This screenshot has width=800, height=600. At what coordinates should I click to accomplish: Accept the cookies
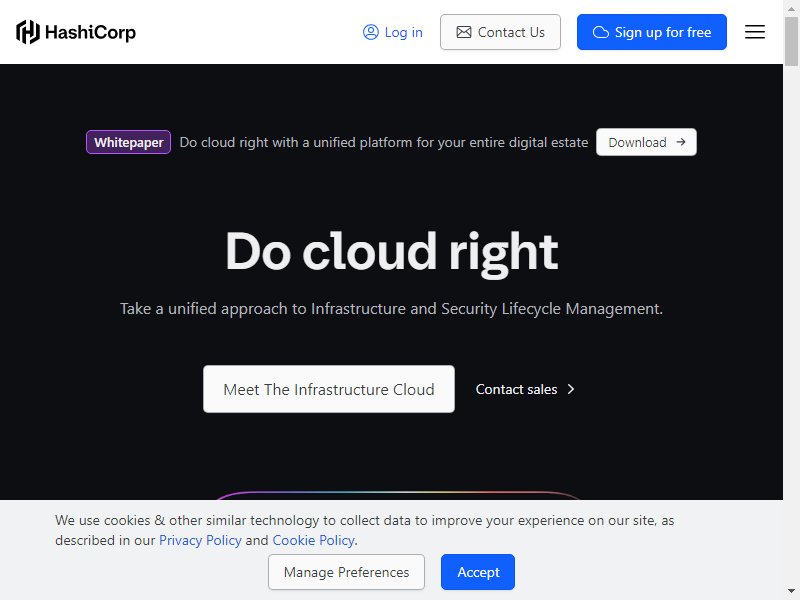point(478,572)
